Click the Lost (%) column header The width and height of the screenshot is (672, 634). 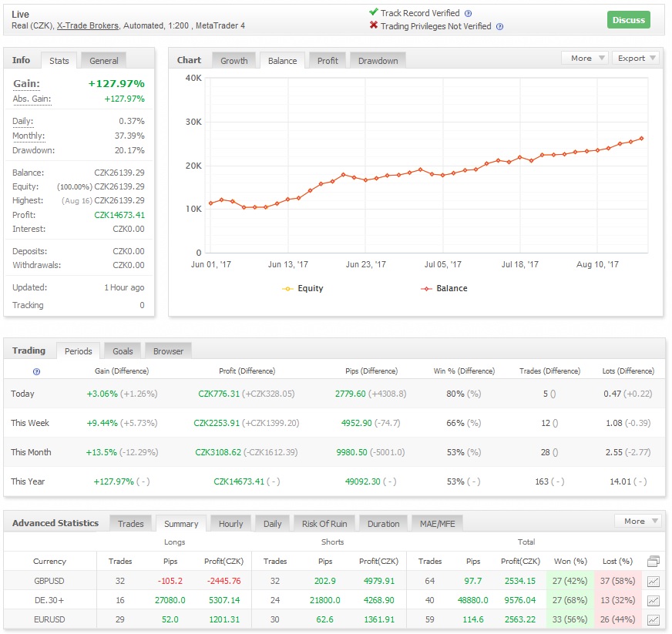617,561
